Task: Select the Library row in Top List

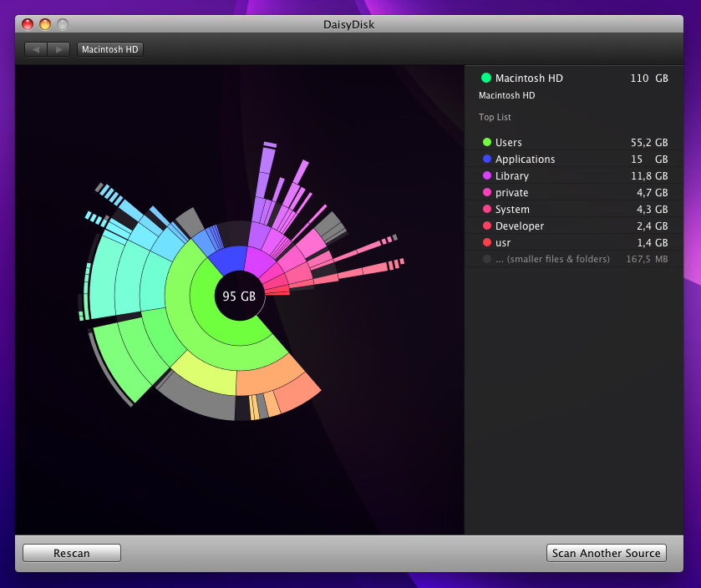Action: click(574, 175)
